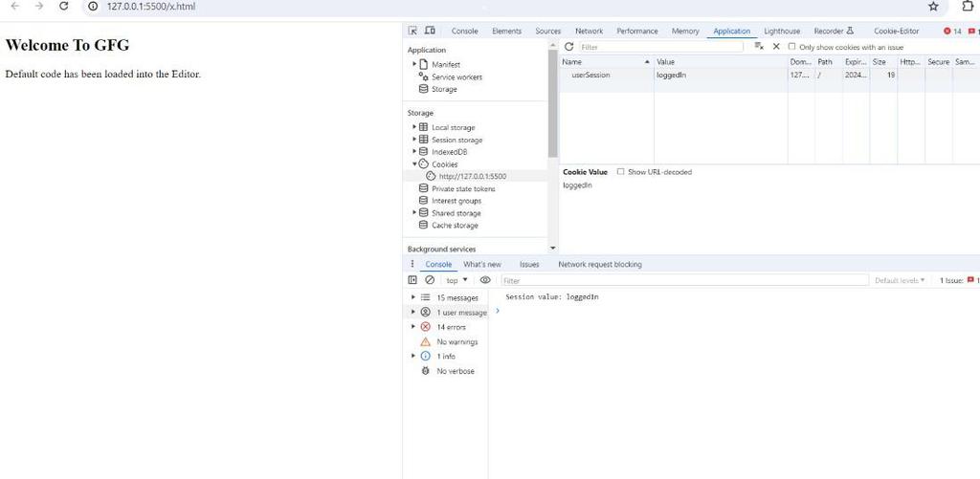This screenshot has height=479, width=980.
Task: Activate the inspect element picker icon
Action: tap(412, 31)
